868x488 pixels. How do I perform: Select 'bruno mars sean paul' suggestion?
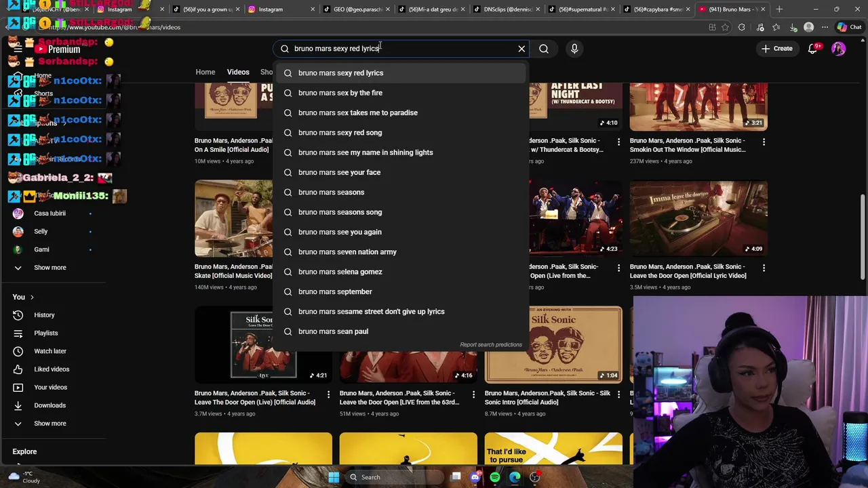(x=401, y=331)
